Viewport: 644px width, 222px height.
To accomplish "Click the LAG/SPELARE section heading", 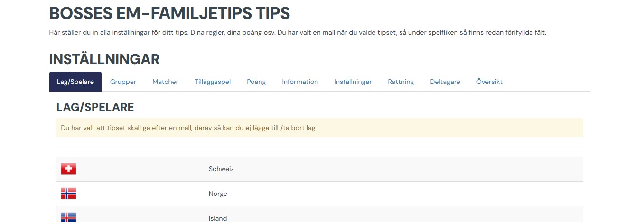I will [x=95, y=107].
